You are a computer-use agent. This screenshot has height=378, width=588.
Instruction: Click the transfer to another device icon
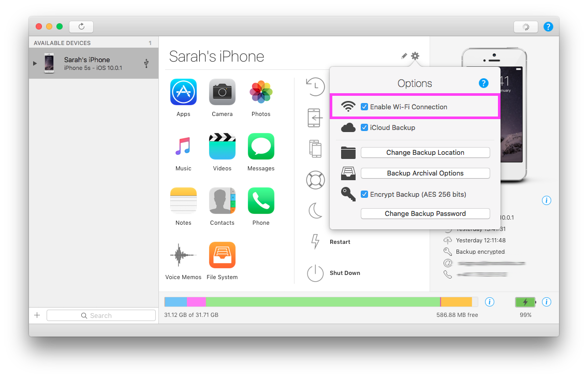(315, 149)
